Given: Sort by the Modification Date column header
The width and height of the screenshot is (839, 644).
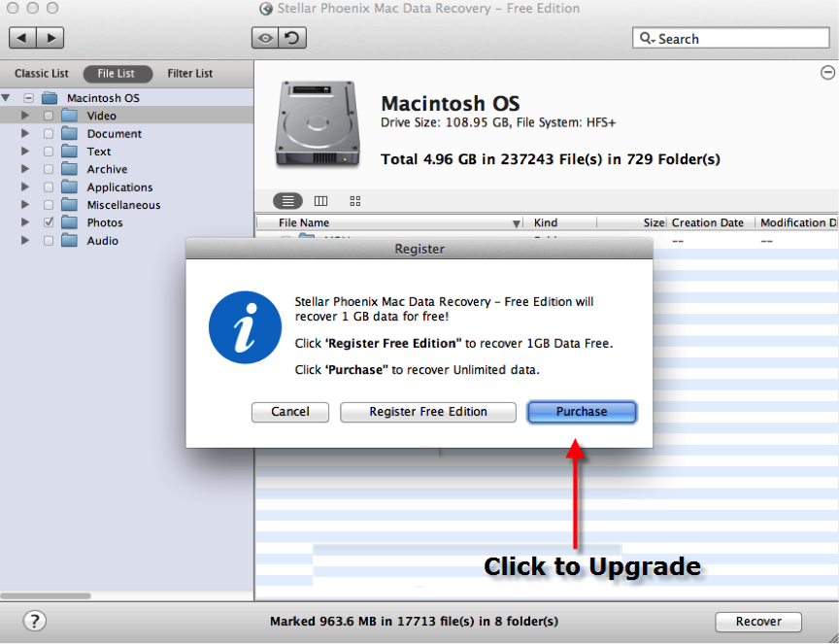Looking at the screenshot, I should 797,222.
